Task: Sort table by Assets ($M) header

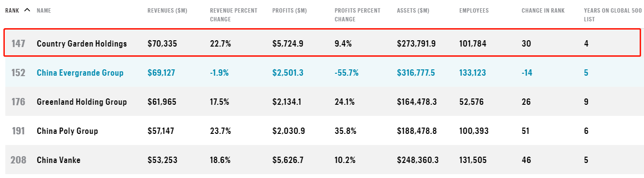Action: pos(414,10)
